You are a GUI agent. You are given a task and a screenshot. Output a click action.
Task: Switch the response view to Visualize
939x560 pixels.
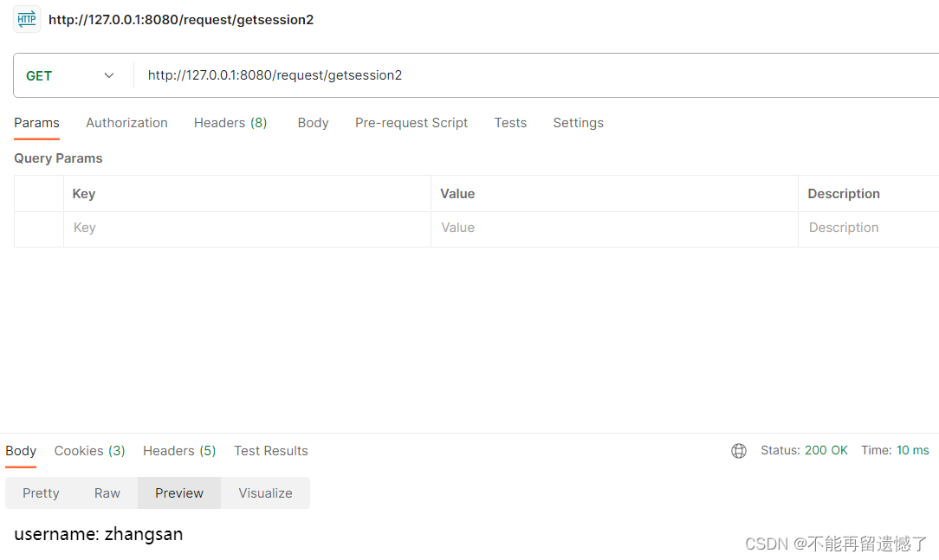tap(265, 493)
